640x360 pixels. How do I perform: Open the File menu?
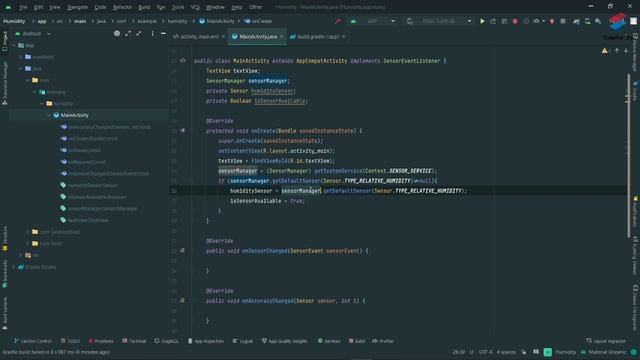pyautogui.click(x=23, y=7)
